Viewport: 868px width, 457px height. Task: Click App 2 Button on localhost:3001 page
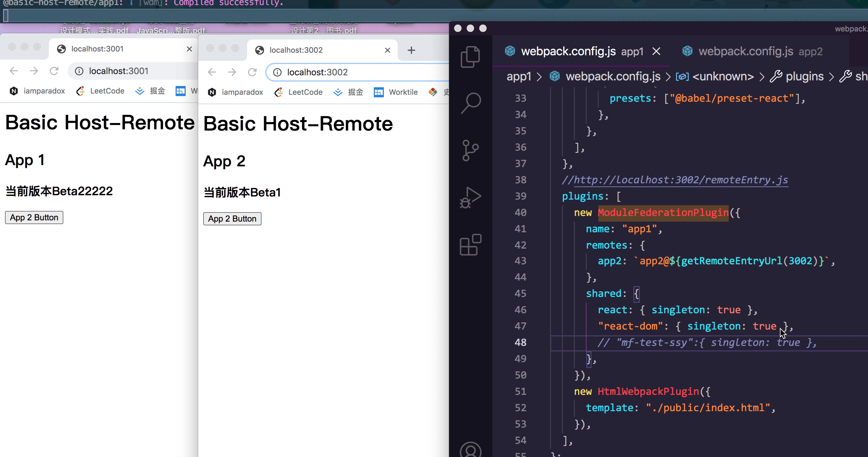click(x=34, y=218)
